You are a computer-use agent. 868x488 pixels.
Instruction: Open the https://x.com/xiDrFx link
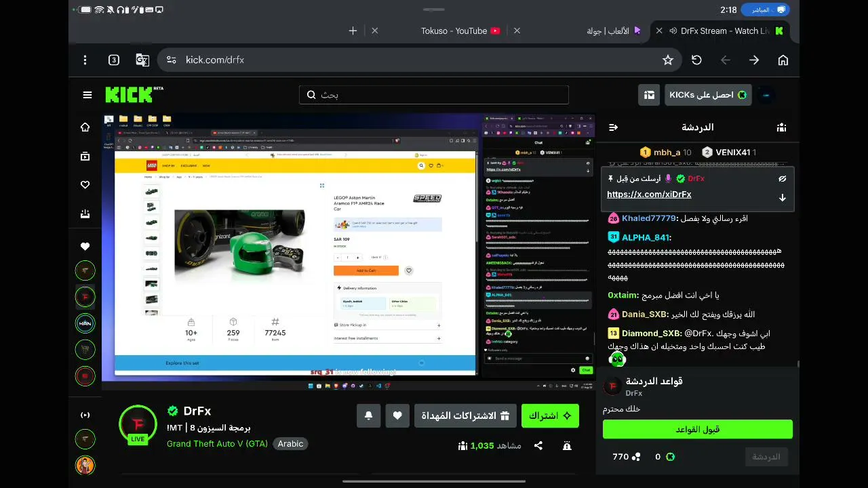tap(649, 195)
